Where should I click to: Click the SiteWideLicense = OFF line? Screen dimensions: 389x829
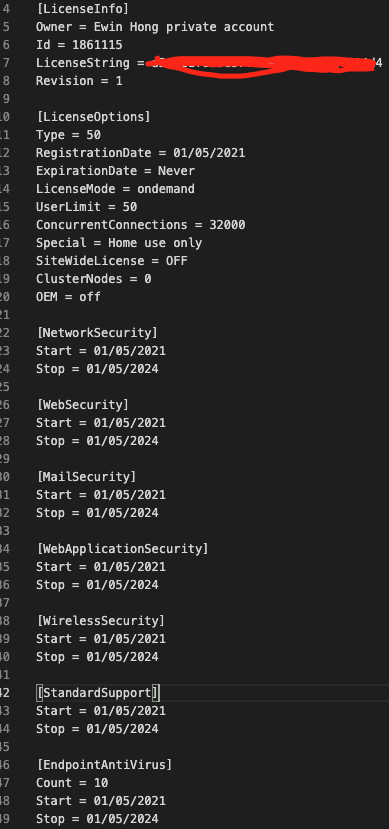112,261
